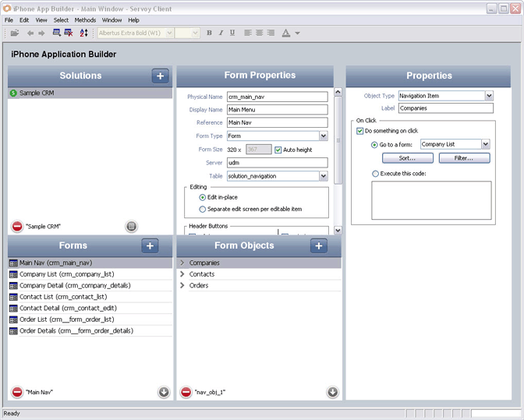
Task: Open the Object Type dropdown
Action: 489,96
